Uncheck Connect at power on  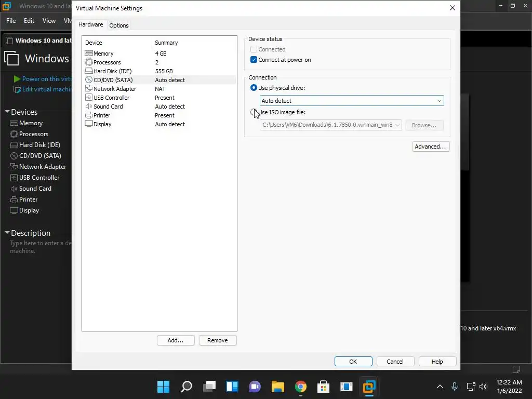[254, 60]
